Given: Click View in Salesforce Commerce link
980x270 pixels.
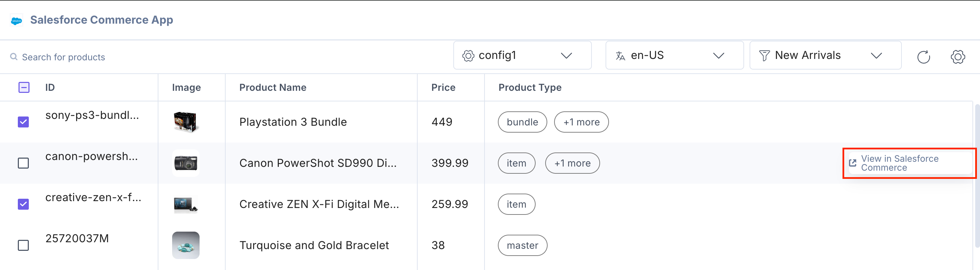Looking at the screenshot, I should point(899,163).
